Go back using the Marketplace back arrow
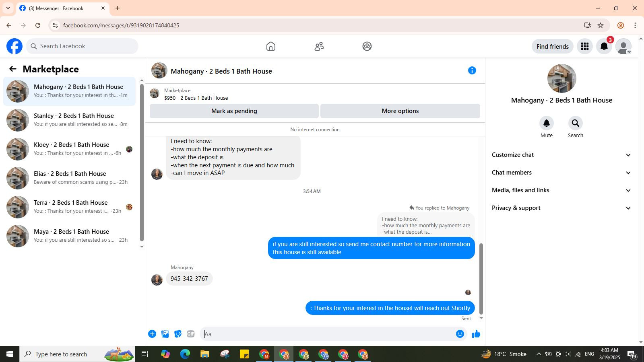This screenshot has width=644, height=362. point(13,69)
